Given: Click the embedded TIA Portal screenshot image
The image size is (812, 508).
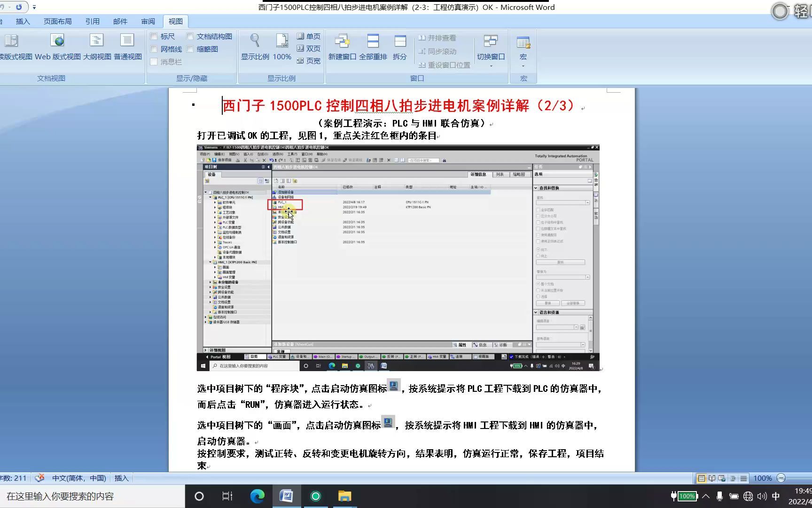Looking at the screenshot, I should coord(398,258).
